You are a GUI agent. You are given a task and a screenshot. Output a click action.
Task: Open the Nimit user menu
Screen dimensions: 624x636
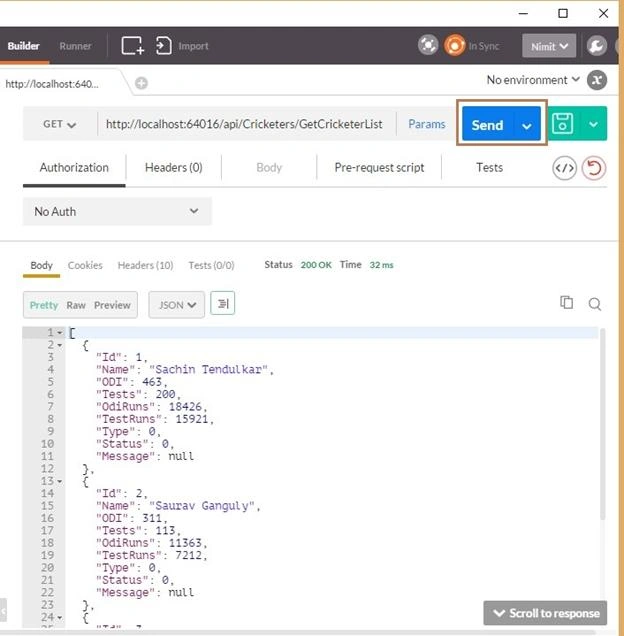tap(549, 46)
